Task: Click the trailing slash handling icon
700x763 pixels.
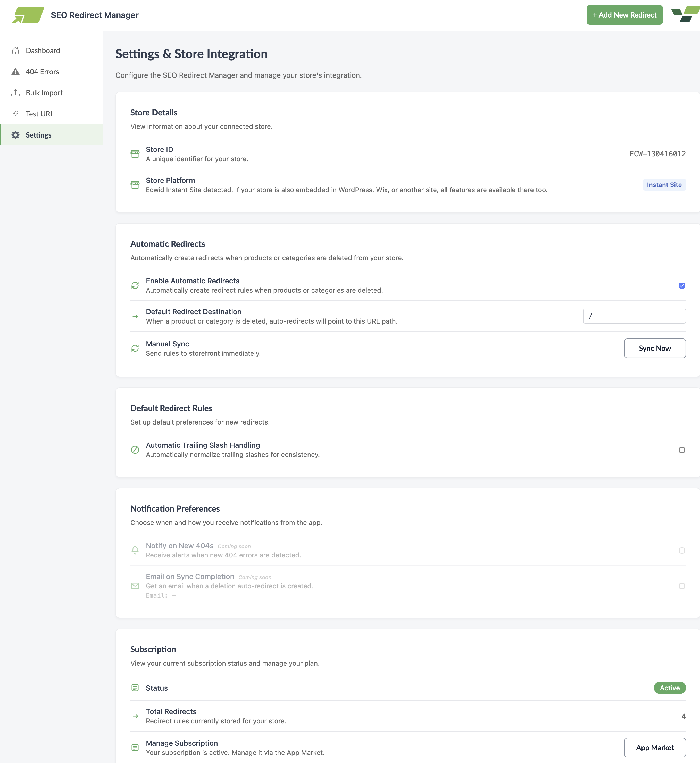Action: click(135, 450)
